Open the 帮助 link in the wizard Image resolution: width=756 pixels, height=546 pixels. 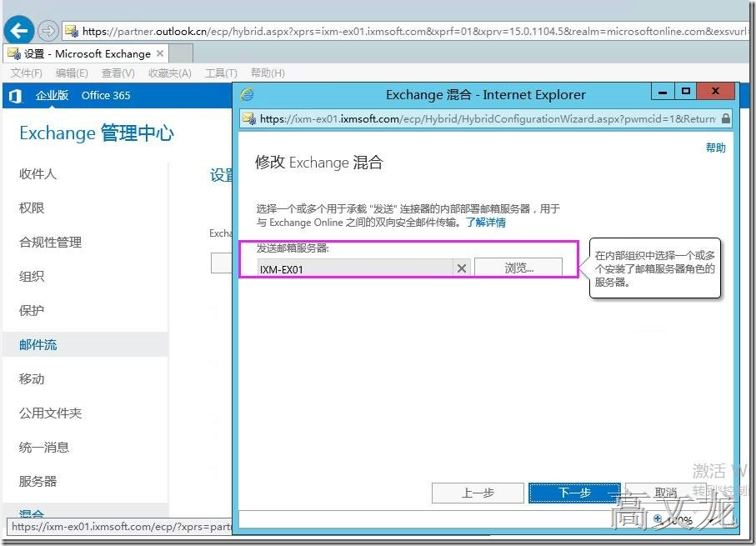(715, 148)
